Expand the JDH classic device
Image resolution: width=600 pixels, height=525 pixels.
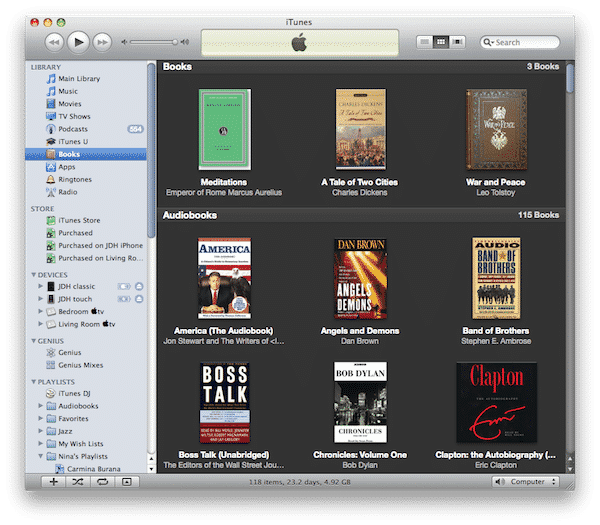41,286
